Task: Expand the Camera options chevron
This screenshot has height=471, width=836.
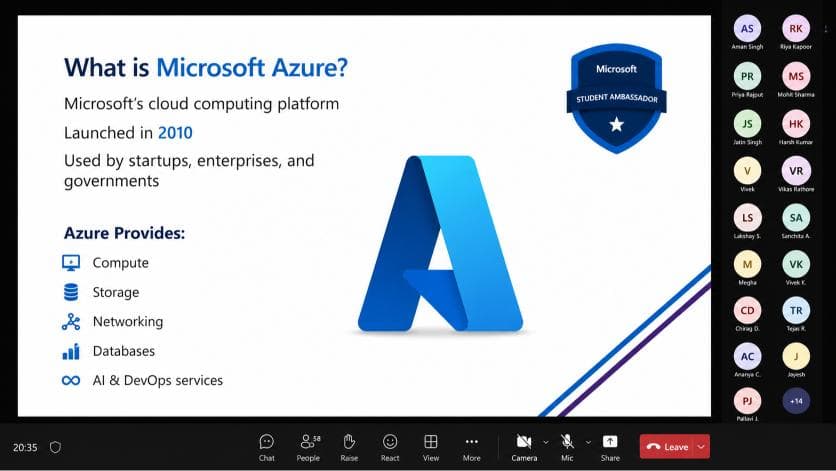Action: (545, 442)
